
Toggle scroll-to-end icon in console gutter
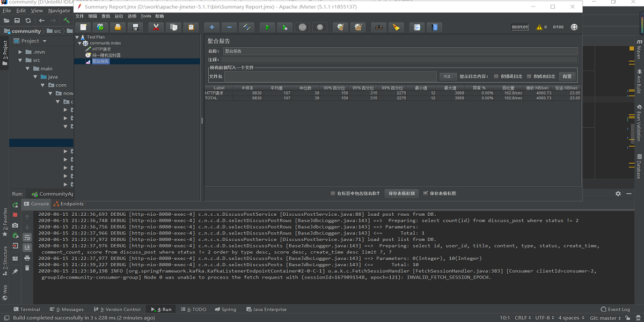27,247
